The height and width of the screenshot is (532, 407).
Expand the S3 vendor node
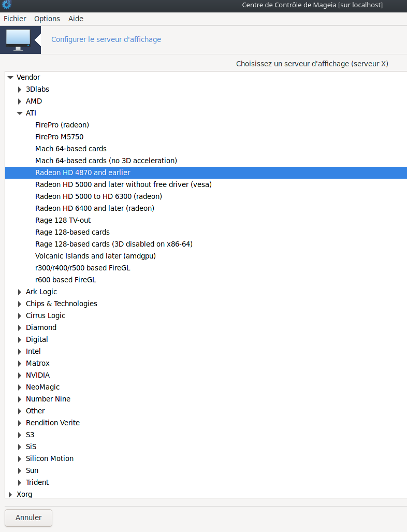click(x=19, y=435)
